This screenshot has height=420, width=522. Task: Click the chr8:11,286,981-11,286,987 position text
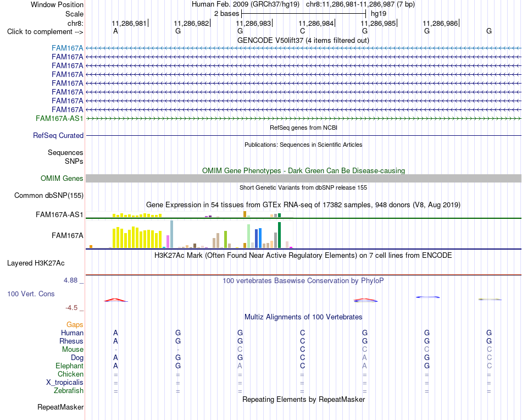coord(360,4)
